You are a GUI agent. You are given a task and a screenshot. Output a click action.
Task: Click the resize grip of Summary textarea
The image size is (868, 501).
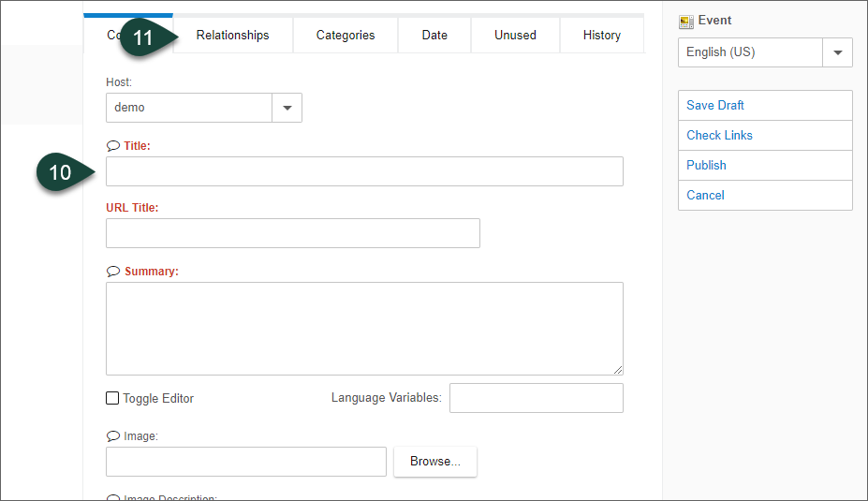click(x=617, y=370)
